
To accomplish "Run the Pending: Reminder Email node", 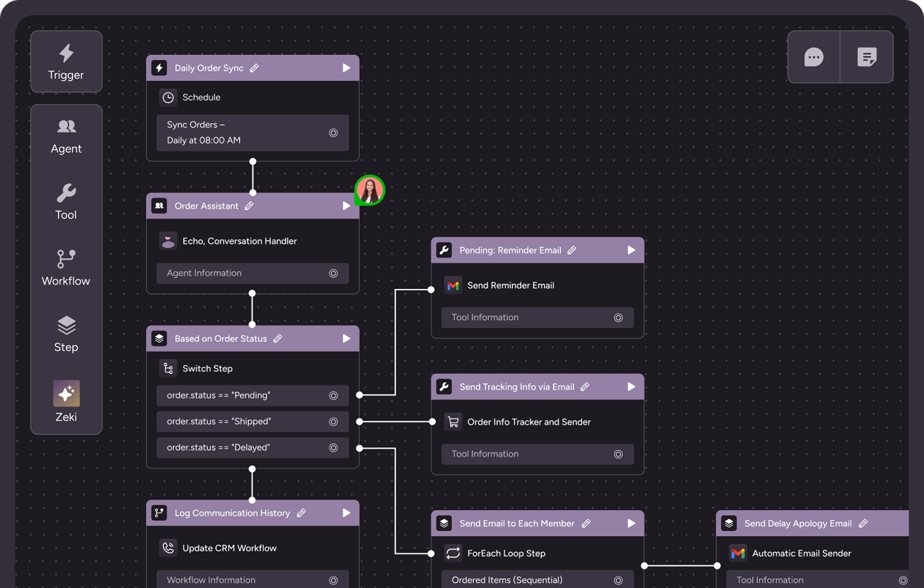I will pyautogui.click(x=631, y=250).
